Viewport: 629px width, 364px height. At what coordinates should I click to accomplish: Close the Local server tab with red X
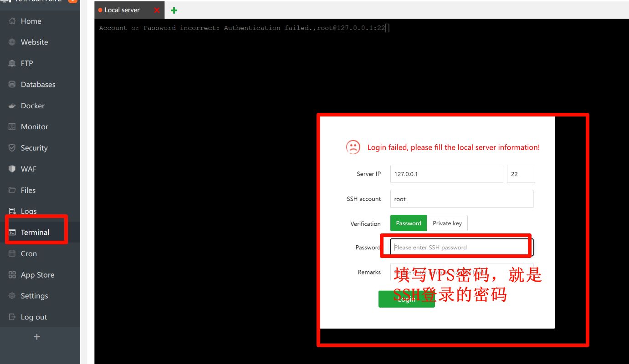157,10
